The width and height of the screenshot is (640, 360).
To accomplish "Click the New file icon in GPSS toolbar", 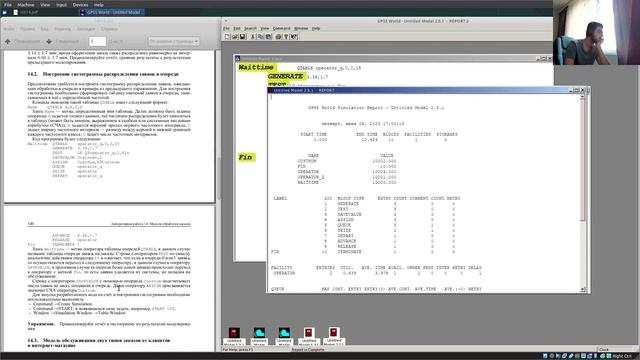I will pos(227,37).
